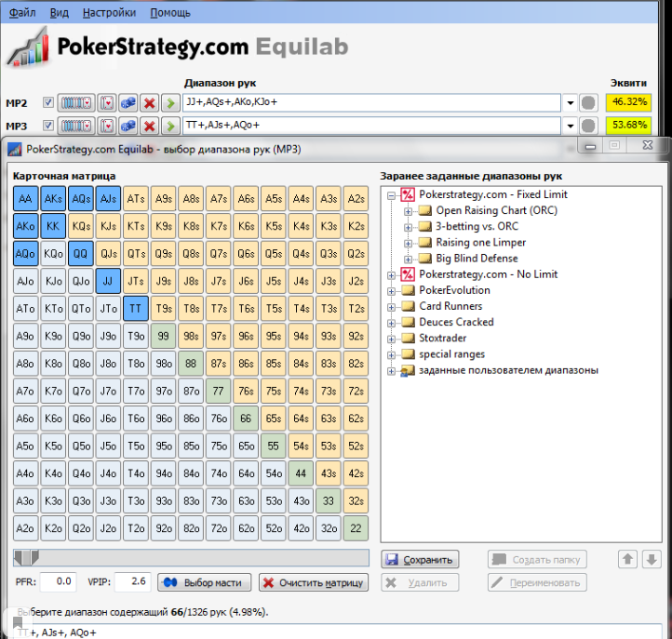Open the card range selector for MP2
The width and height of the screenshot is (672, 639).
pyautogui.click(x=76, y=103)
